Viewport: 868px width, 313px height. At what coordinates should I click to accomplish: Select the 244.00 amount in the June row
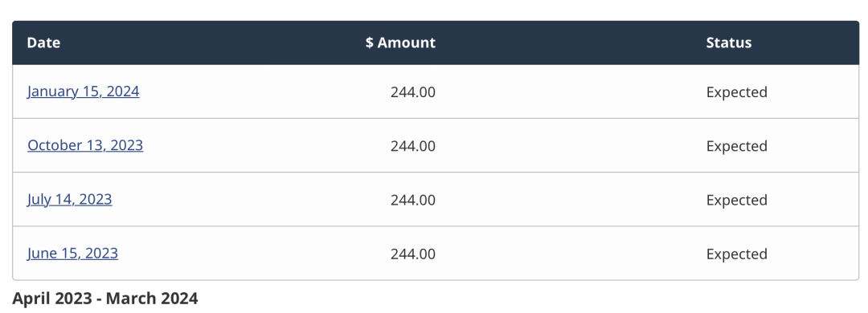coord(413,254)
